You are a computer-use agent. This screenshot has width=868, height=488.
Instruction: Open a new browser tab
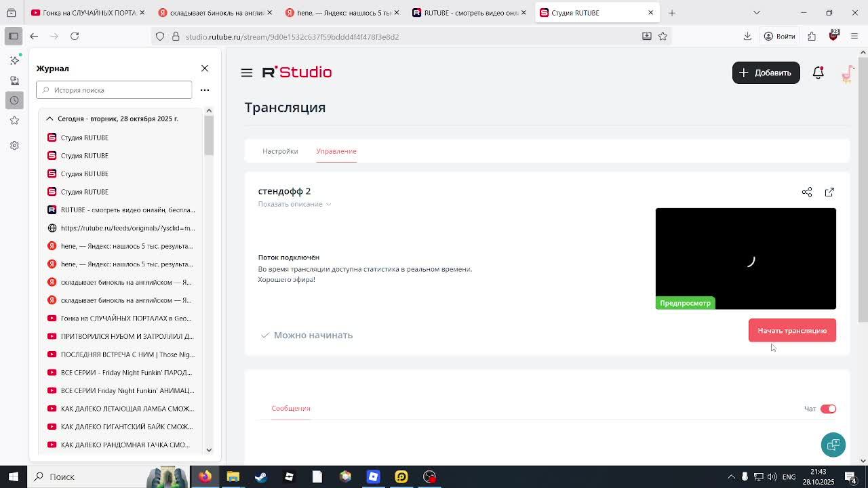point(672,13)
